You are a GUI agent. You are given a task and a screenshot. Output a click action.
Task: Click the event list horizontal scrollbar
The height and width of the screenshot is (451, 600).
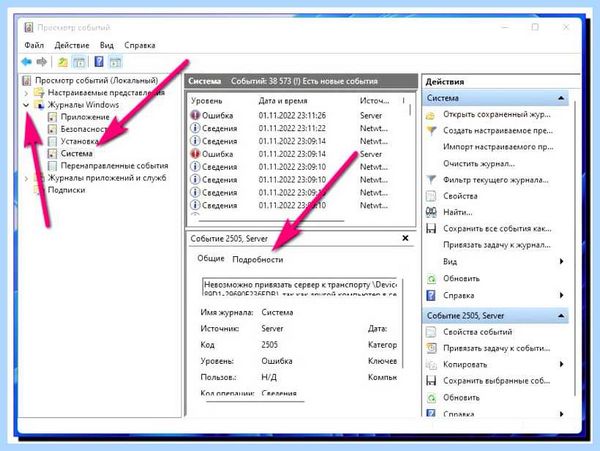(271, 221)
